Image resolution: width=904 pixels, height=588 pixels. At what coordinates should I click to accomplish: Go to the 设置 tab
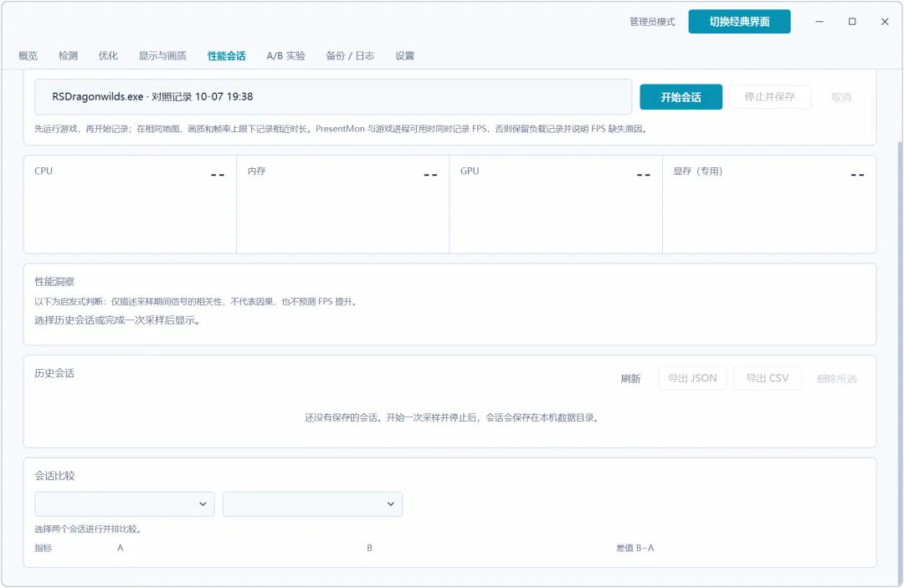pyautogui.click(x=405, y=56)
